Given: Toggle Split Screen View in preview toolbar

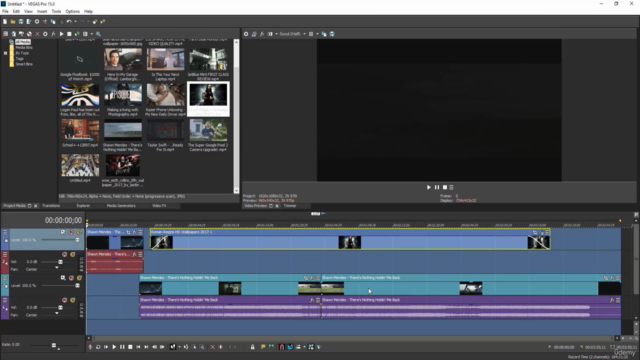Looking at the screenshot, I should tap(270, 34).
